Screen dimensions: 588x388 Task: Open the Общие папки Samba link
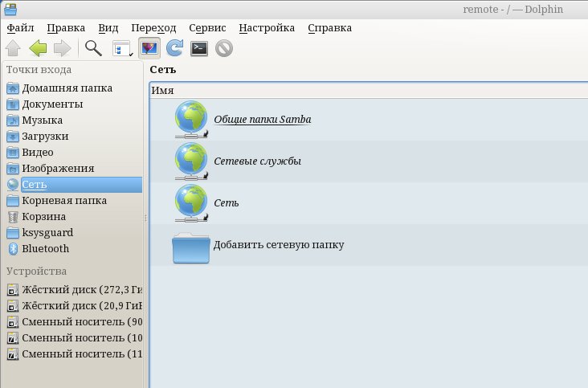263,120
